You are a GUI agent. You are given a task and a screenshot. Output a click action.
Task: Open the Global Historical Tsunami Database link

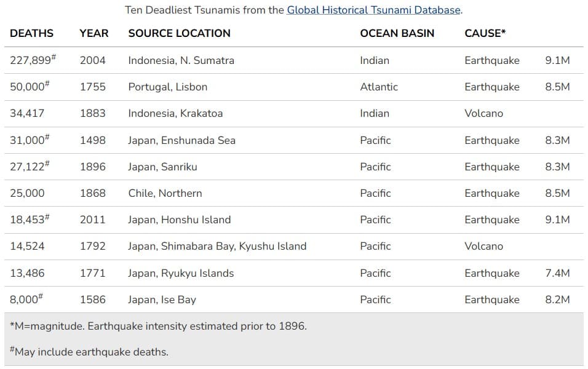point(373,10)
